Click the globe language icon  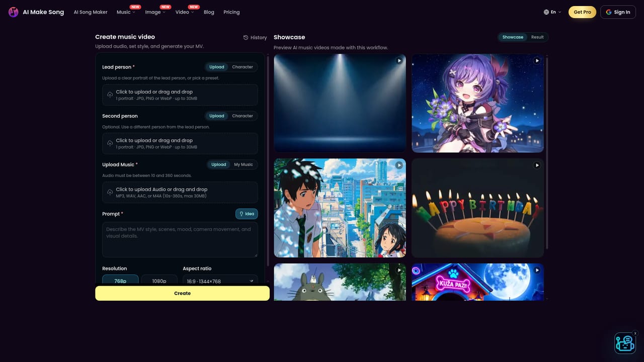546,12
